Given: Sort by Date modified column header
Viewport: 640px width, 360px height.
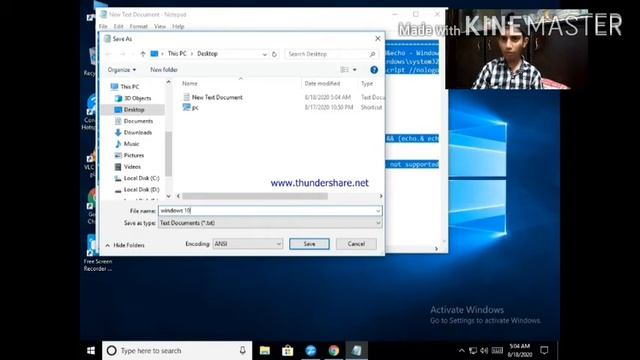Looking at the screenshot, I should tap(322, 83).
